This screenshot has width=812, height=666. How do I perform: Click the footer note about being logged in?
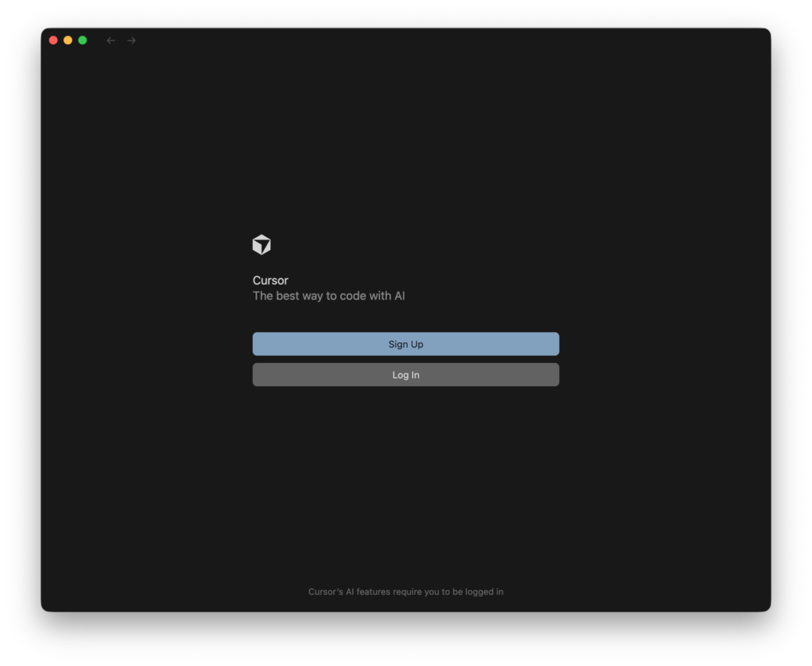tap(405, 591)
